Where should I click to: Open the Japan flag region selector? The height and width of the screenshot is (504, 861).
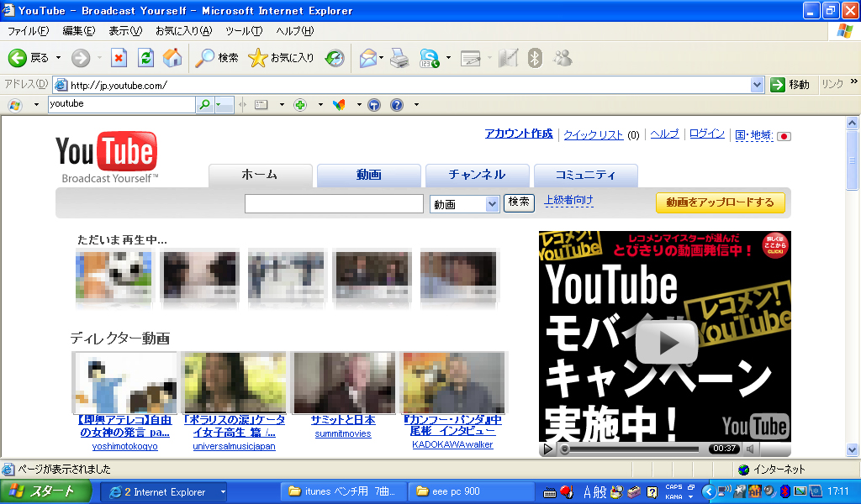[784, 136]
